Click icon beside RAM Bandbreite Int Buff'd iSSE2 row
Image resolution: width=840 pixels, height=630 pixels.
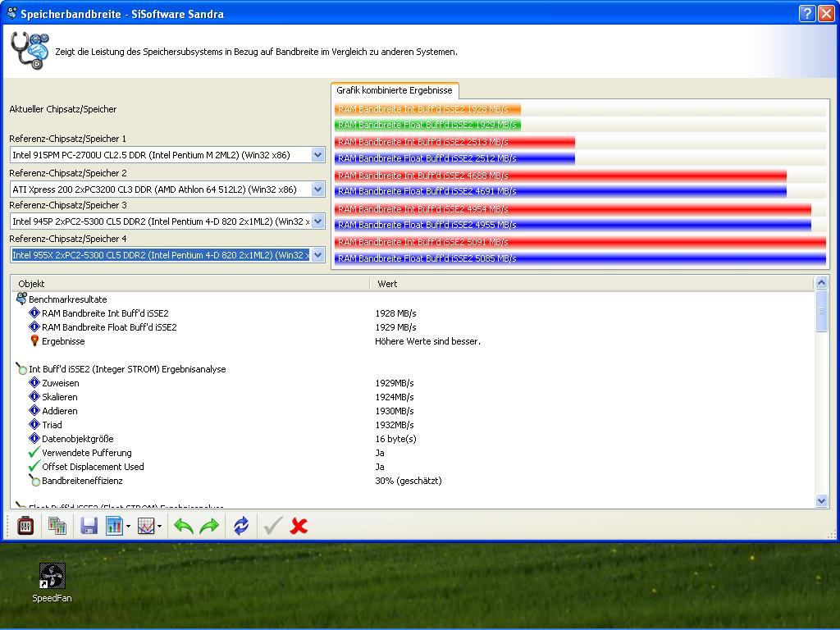[34, 313]
